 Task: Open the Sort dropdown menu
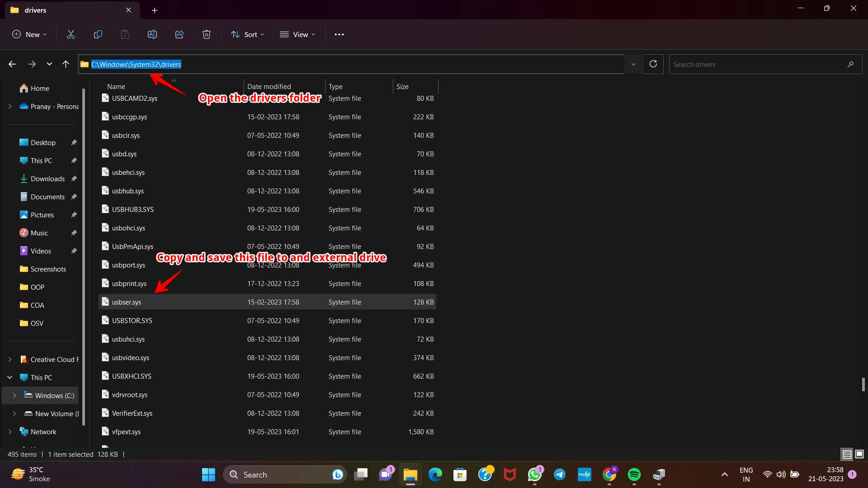pyautogui.click(x=248, y=34)
